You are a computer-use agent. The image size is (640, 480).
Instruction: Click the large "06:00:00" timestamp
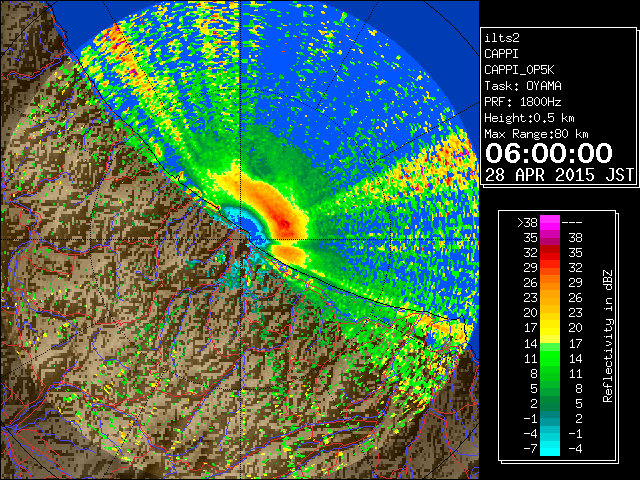coord(549,153)
